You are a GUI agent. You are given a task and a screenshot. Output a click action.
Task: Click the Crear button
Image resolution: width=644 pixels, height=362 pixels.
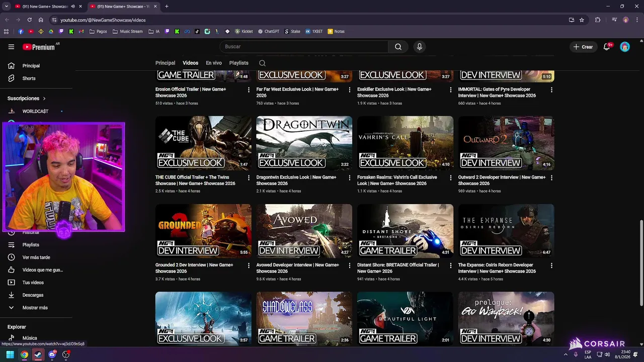point(583,47)
